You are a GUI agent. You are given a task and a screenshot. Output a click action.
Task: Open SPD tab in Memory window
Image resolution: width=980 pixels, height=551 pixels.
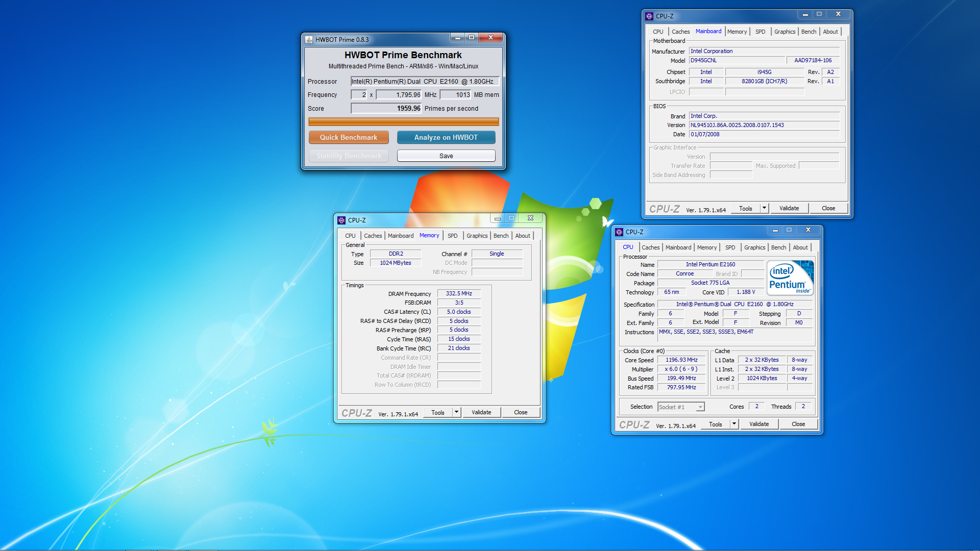click(x=453, y=236)
